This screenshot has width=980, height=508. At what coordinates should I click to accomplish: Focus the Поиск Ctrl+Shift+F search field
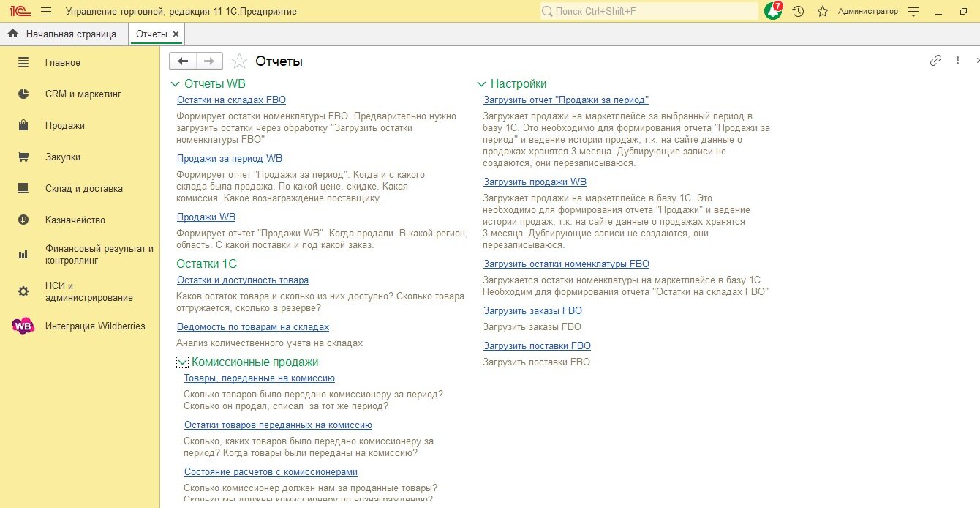point(649,12)
